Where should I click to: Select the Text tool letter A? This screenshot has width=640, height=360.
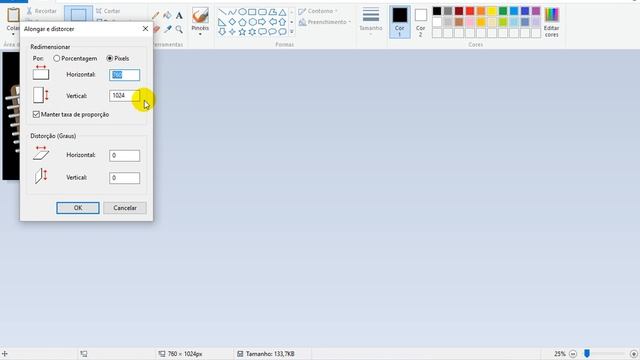pos(179,16)
